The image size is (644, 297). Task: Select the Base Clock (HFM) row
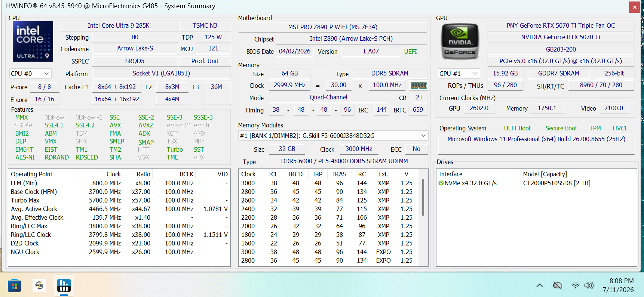pyautogui.click(x=119, y=192)
